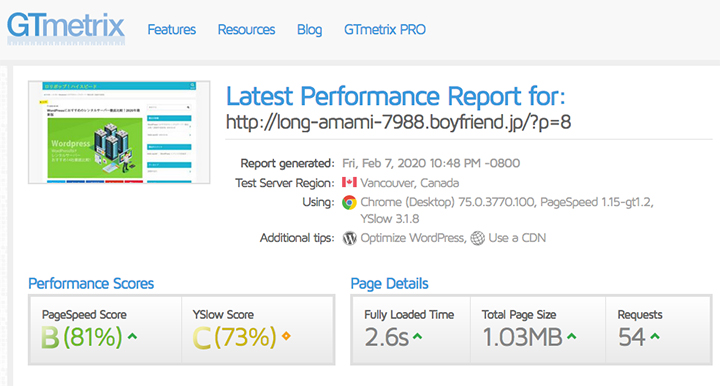Click the WordPress logo icon
Screen dimensions: 720x386
click(x=349, y=238)
